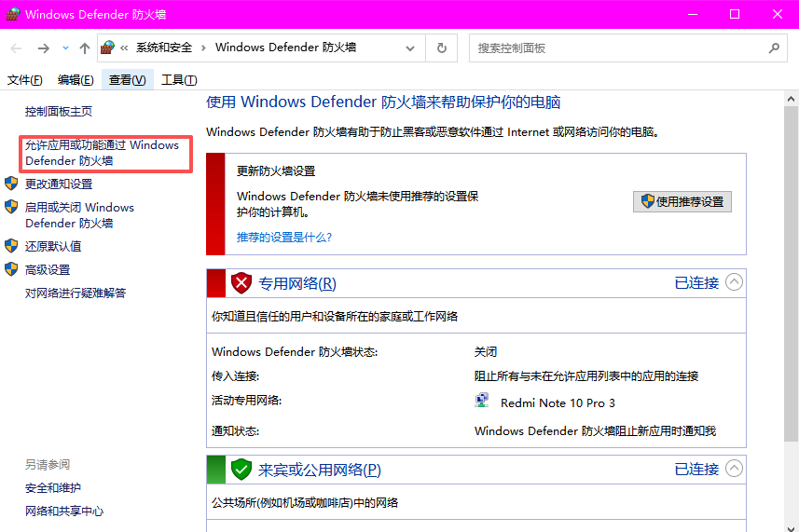
Task: Open 对网络进行疑难解答
Action: [x=76, y=293]
